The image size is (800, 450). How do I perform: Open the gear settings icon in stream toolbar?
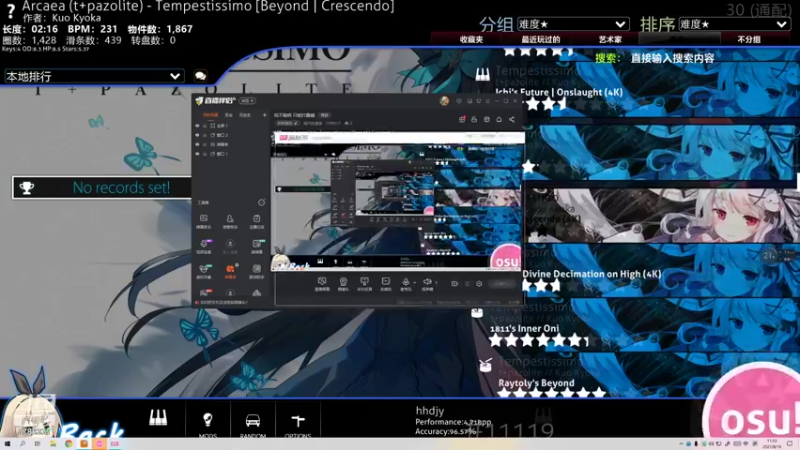click(479, 284)
